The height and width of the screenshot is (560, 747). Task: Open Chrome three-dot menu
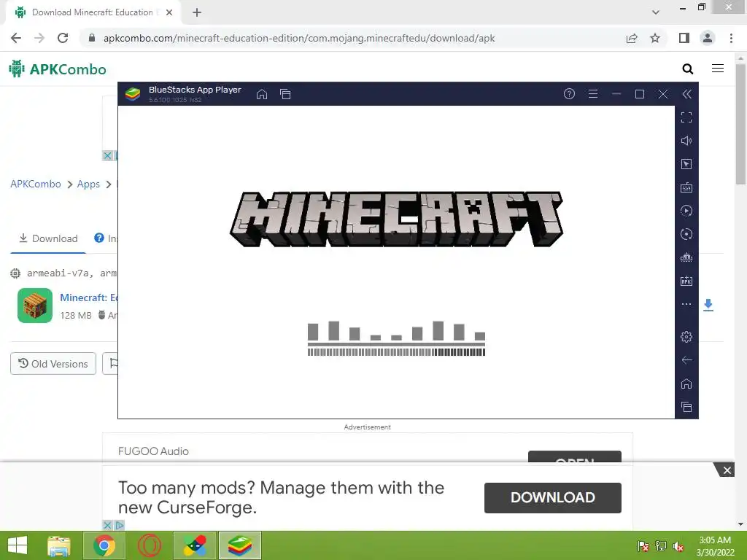[731, 38]
